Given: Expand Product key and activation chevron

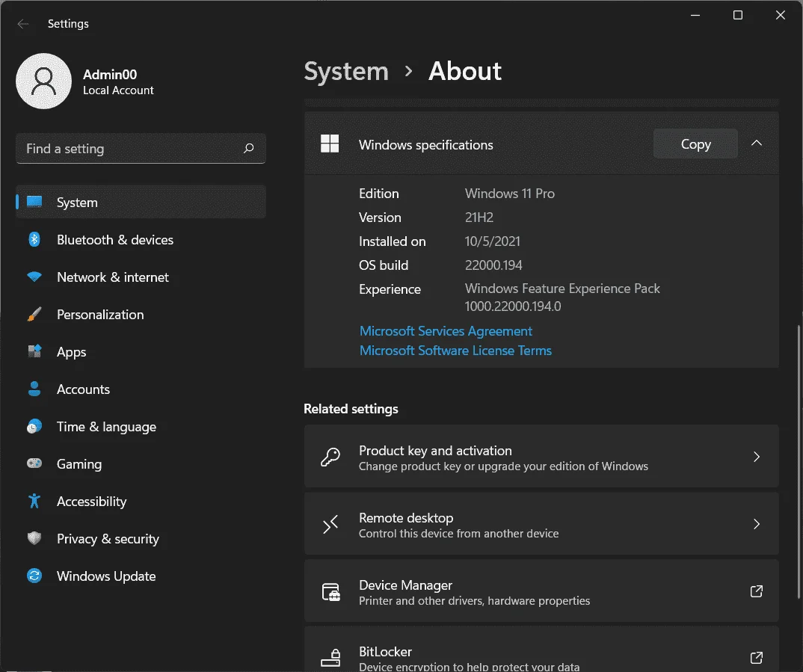Looking at the screenshot, I should 757,457.
